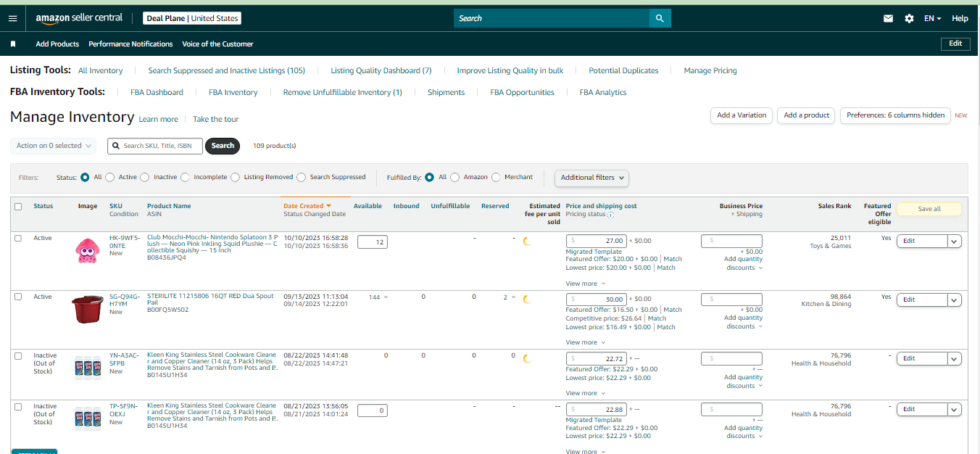Click the top Search bar field
Image resolution: width=980 pixels, height=454 pixels.
click(552, 18)
